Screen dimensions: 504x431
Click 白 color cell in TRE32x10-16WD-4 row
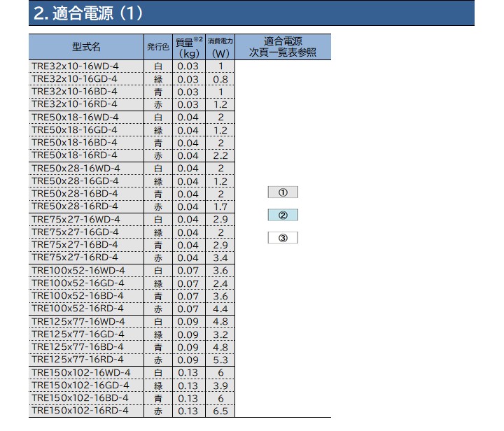(158, 66)
